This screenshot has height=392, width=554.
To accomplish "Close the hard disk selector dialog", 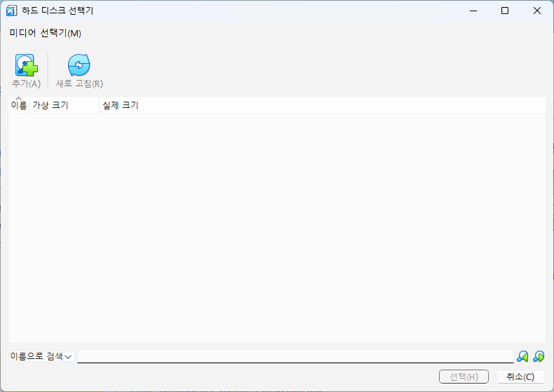I will [536, 11].
